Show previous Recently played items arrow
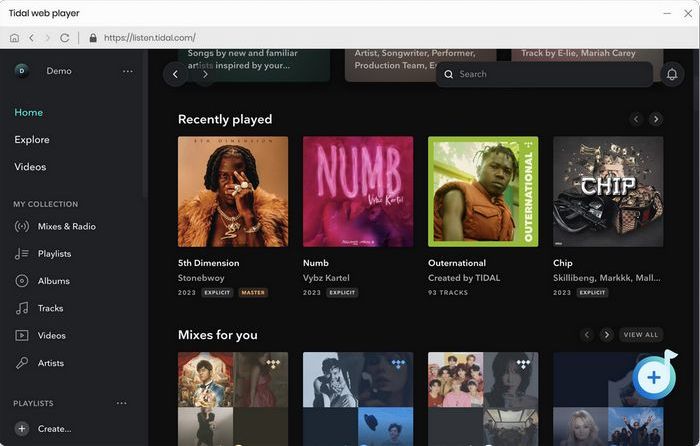The height and width of the screenshot is (446, 700). click(x=636, y=119)
